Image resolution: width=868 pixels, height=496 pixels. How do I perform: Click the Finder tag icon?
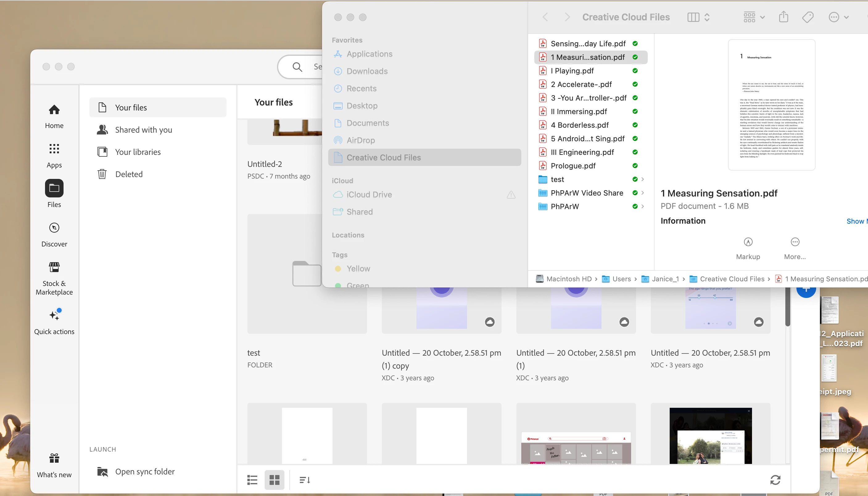[808, 17]
